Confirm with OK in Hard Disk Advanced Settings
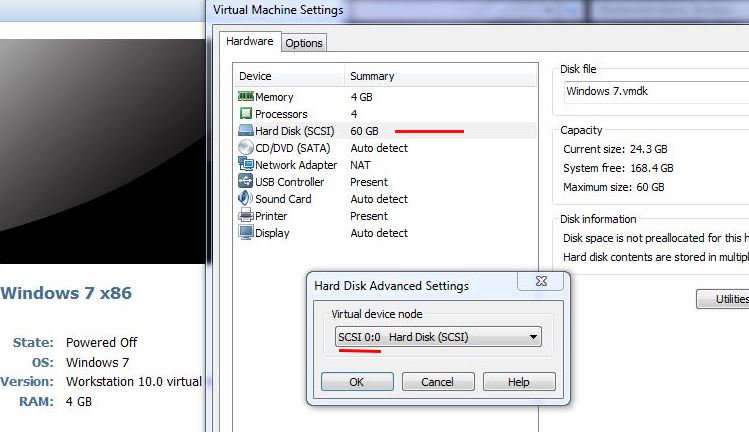This screenshot has width=749, height=432. pos(357,382)
